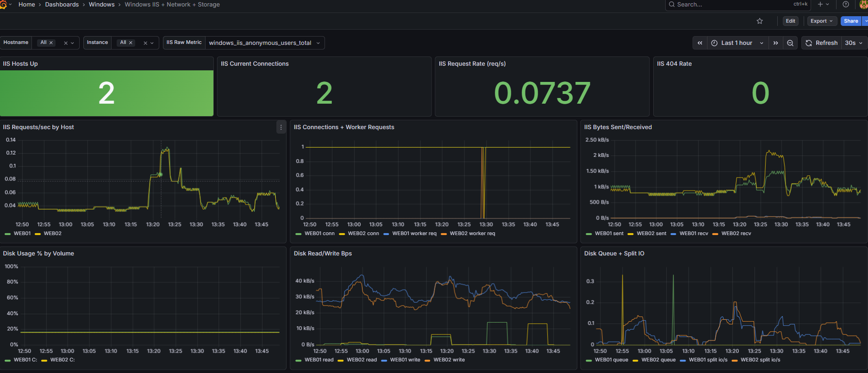Navigate to Windows folder breadcrumb
The height and width of the screenshot is (373, 868).
(101, 5)
